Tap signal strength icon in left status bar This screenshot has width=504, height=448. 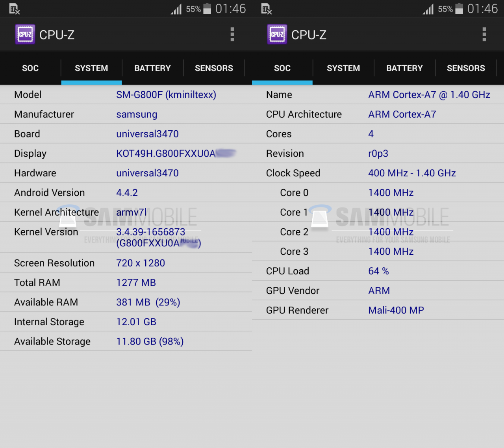click(x=176, y=9)
